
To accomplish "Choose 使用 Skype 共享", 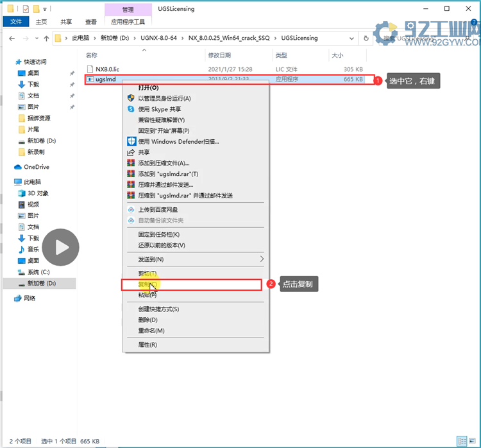I will [196, 109].
